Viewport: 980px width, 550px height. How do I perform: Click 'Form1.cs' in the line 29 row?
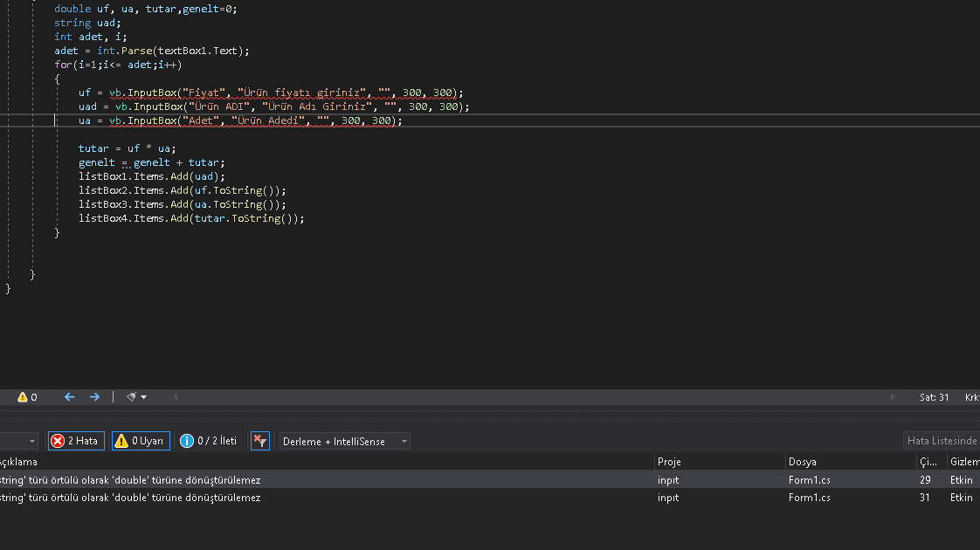810,480
